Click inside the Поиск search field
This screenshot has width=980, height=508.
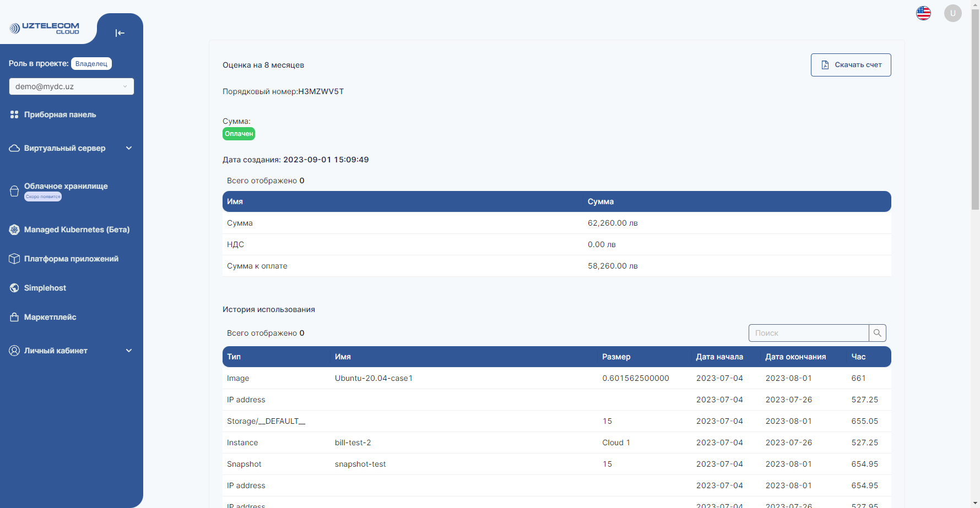[809, 333]
